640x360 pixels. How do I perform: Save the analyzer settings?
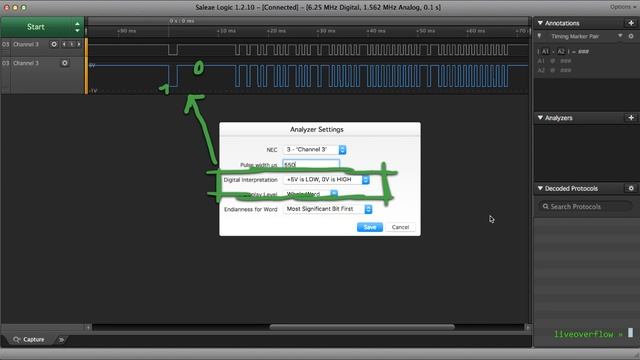[x=370, y=227]
